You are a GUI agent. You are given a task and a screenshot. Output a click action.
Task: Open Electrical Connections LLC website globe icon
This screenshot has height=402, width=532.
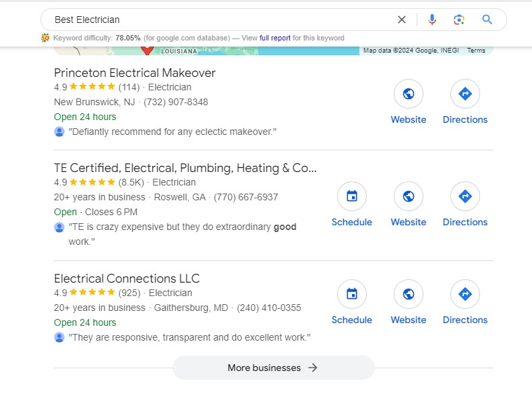[409, 294]
